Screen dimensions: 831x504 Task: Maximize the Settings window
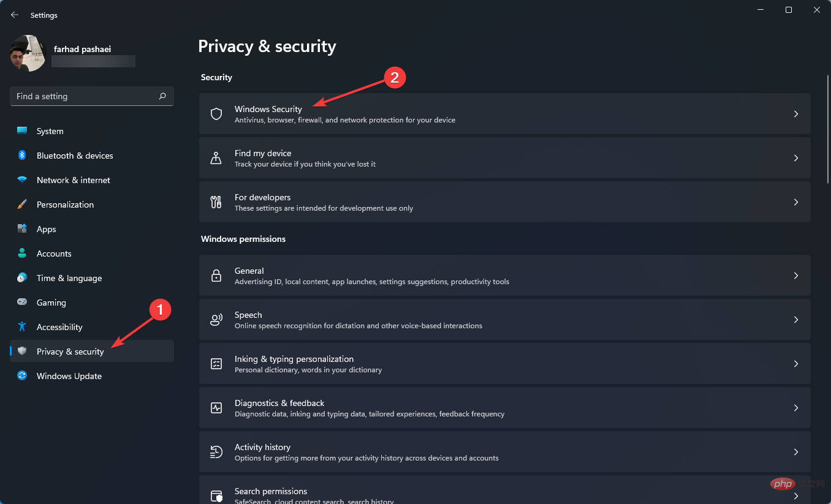(x=789, y=10)
